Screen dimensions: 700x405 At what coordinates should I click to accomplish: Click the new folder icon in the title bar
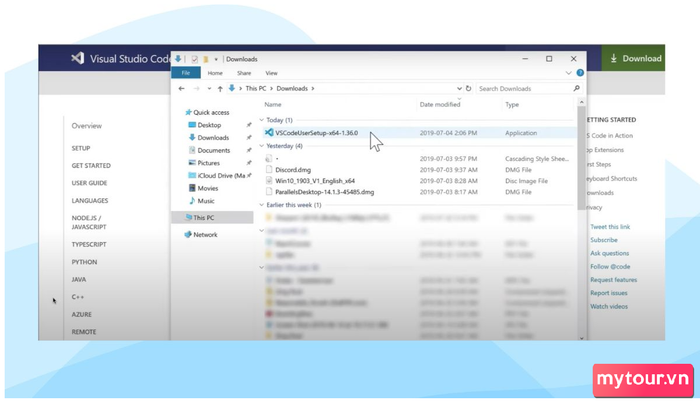pyautogui.click(x=206, y=59)
